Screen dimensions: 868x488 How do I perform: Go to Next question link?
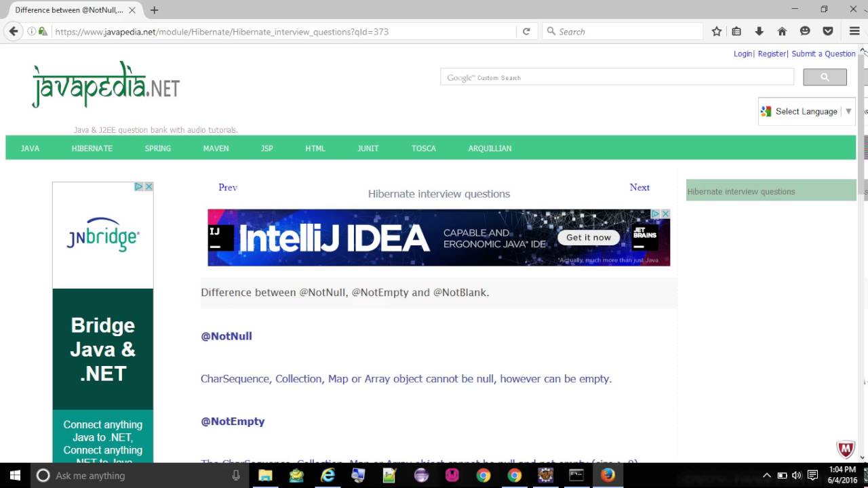pos(639,187)
